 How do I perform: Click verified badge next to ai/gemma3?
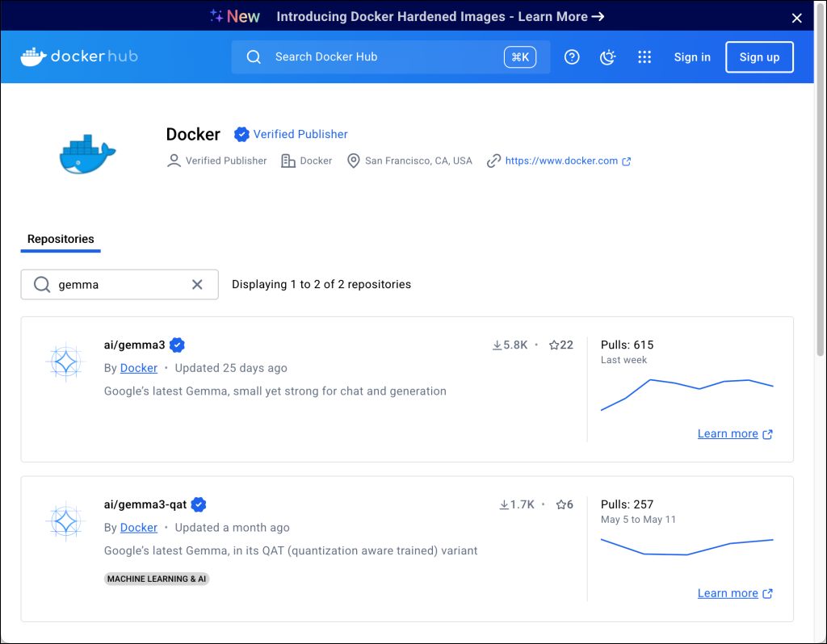tap(177, 345)
